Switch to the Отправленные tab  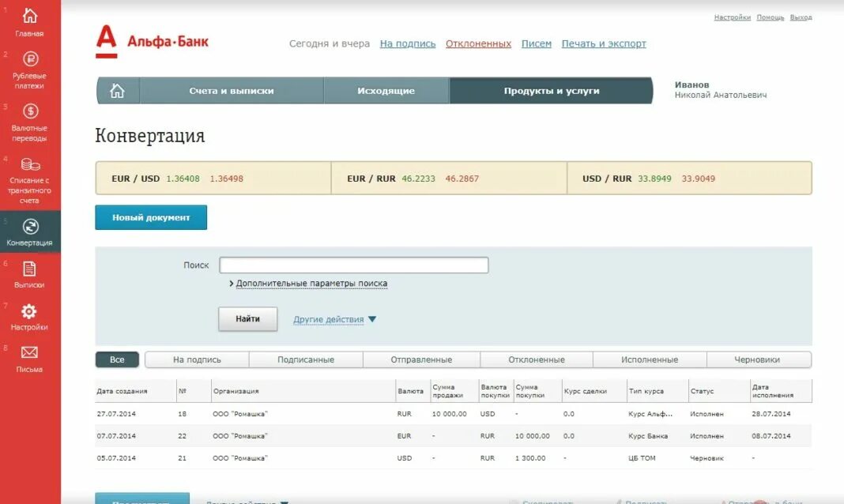click(421, 359)
